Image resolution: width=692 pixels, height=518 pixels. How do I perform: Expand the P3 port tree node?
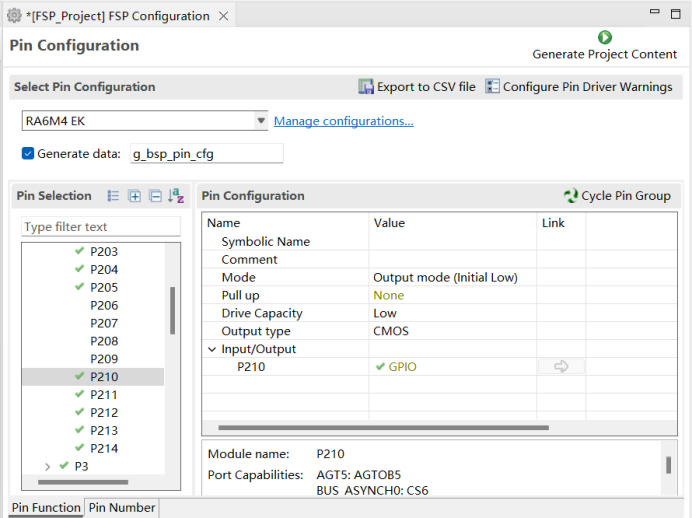coord(48,466)
